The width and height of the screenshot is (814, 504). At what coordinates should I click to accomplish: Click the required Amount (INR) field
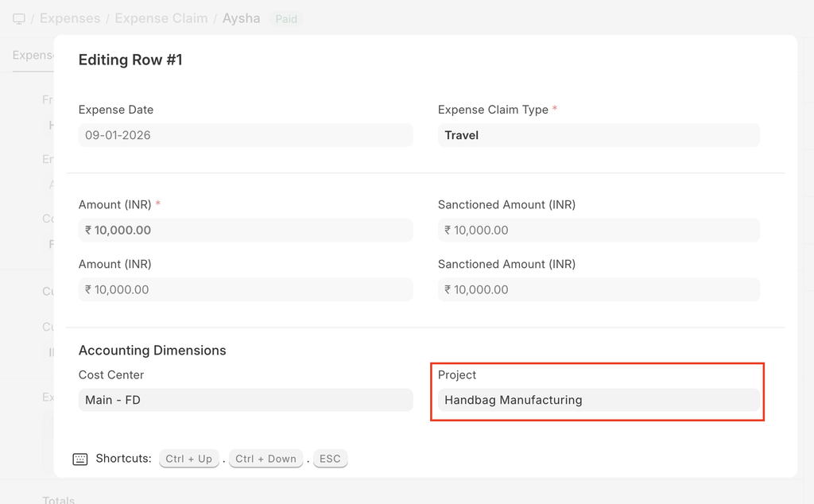coord(246,231)
